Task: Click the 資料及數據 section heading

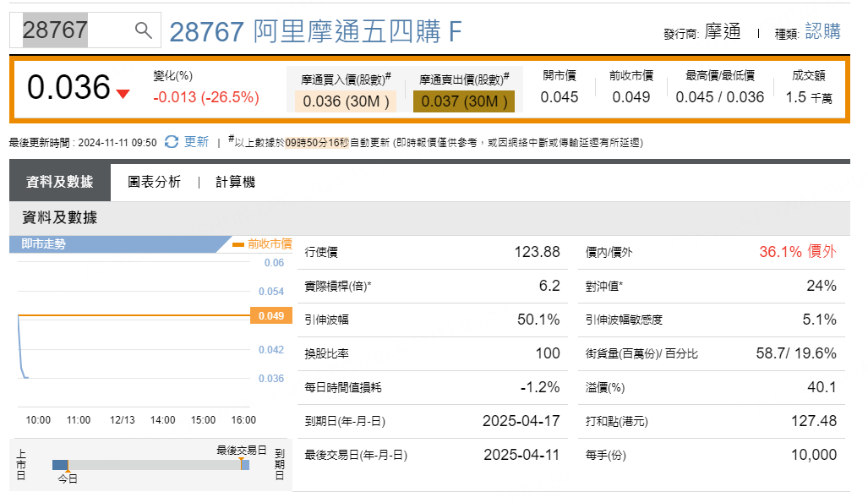Action: click(60, 218)
